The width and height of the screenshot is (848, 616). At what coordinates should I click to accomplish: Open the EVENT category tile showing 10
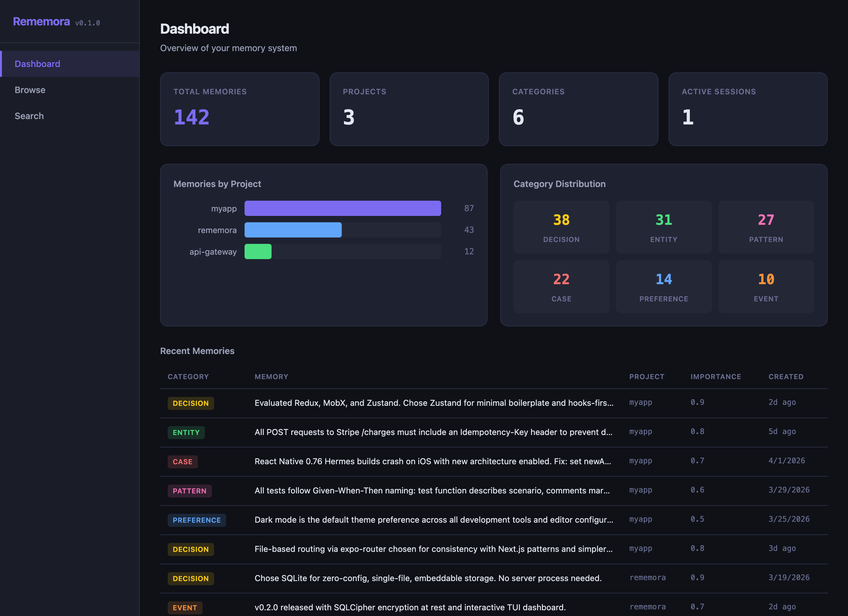(x=766, y=286)
